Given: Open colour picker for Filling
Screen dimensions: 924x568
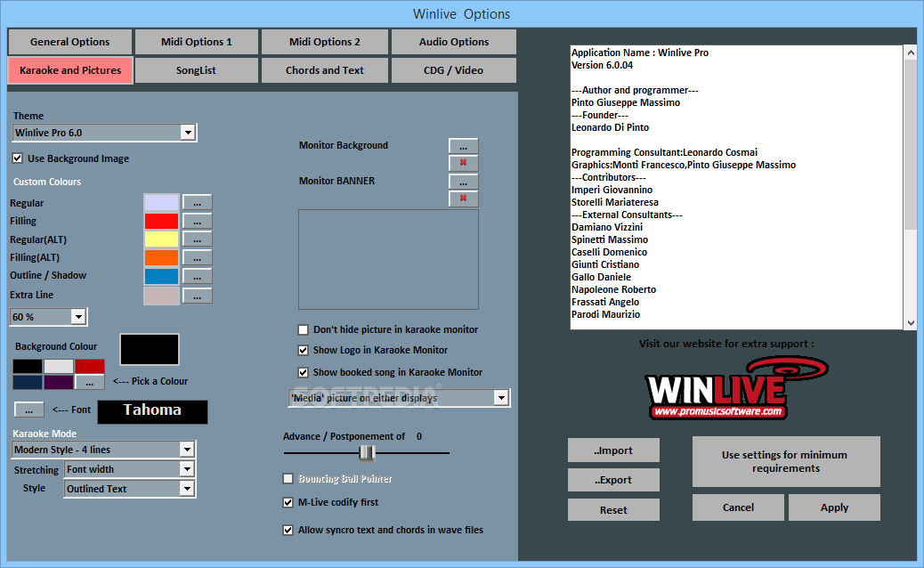Looking at the screenshot, I should tap(197, 222).
